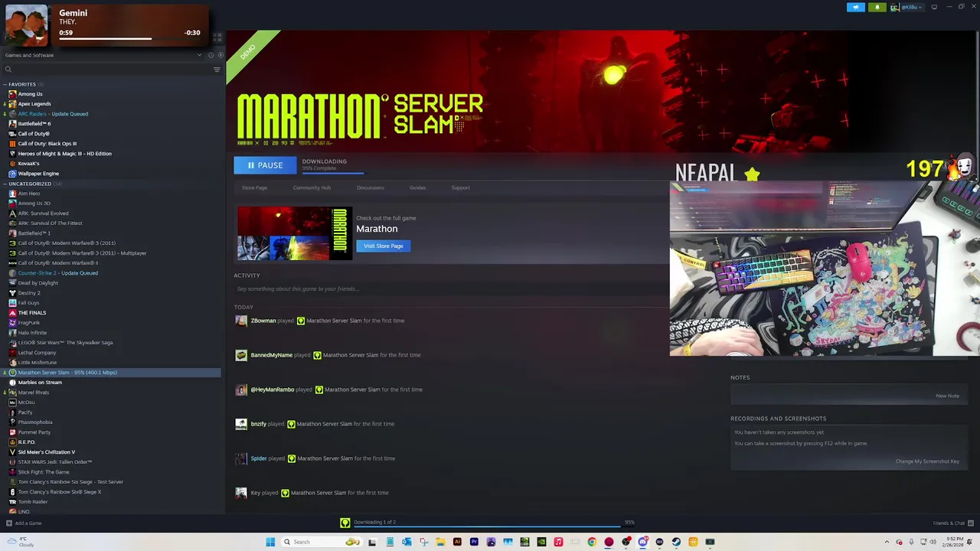This screenshot has height=551, width=980.
Task: Open Google Chrome from the taskbar
Action: point(592,542)
